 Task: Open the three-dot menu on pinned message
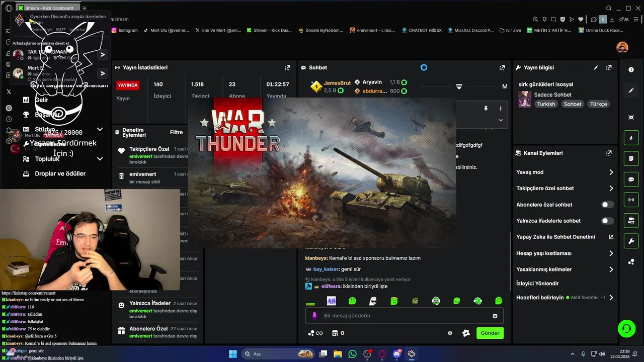coord(500,109)
